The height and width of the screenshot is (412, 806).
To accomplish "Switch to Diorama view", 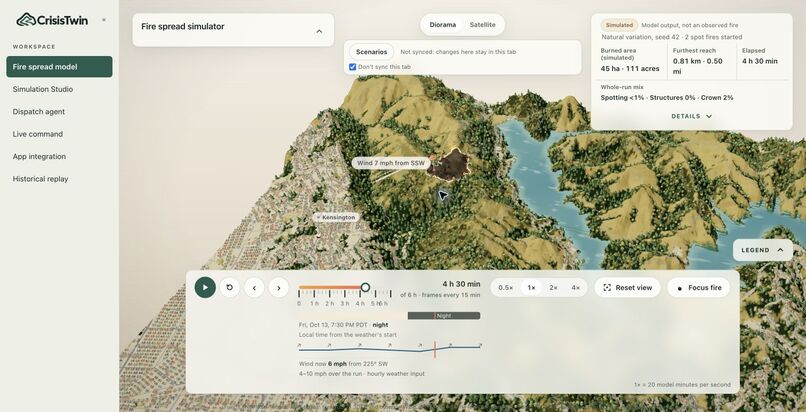I will 443,25.
